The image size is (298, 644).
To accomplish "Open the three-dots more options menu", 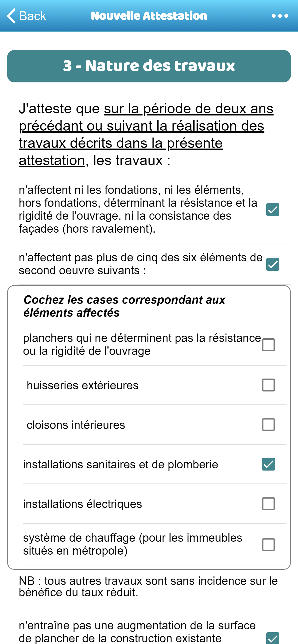I will [x=280, y=16].
